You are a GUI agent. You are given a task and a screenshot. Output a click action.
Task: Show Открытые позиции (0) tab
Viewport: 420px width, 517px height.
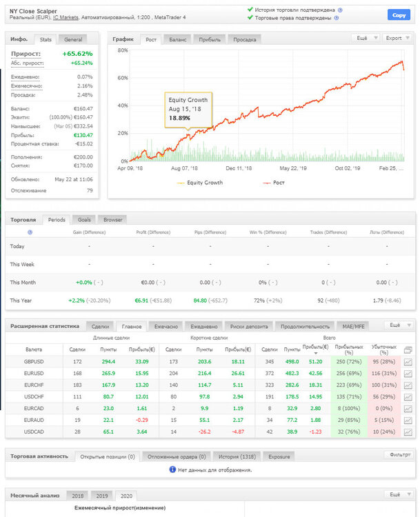[x=108, y=456]
